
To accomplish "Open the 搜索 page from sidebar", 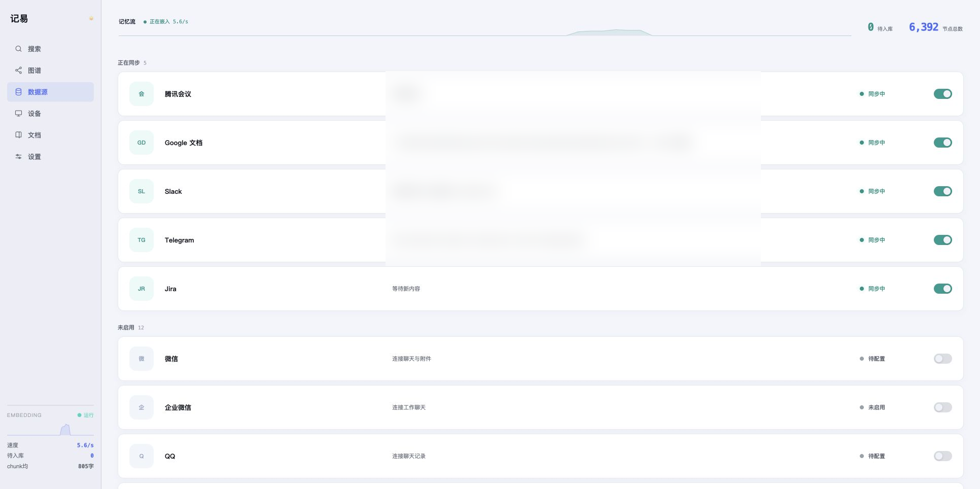I will point(50,49).
